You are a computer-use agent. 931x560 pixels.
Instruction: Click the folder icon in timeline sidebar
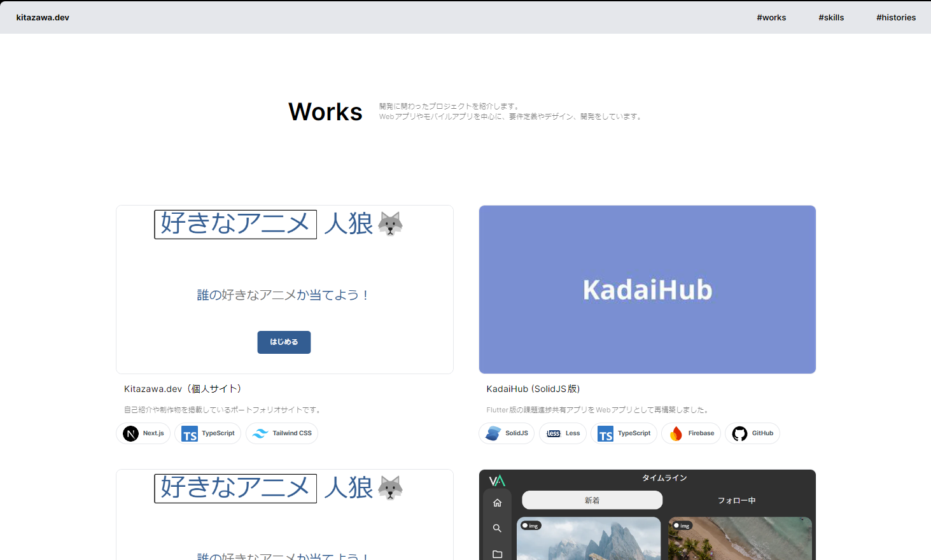point(498,554)
